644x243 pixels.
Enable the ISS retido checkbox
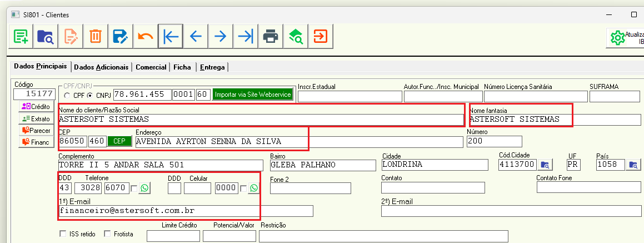[x=63, y=234]
